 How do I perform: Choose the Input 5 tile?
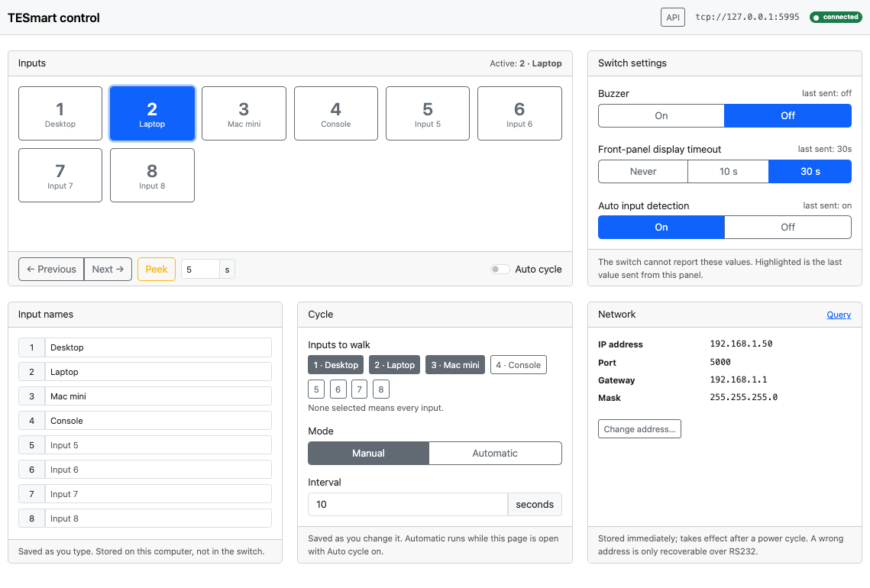point(427,113)
